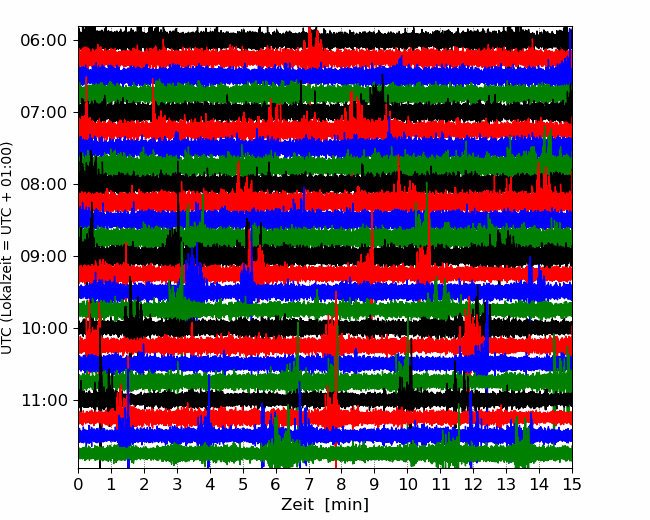
Task: Click the x-axis tick label 2
Action: click(x=144, y=484)
